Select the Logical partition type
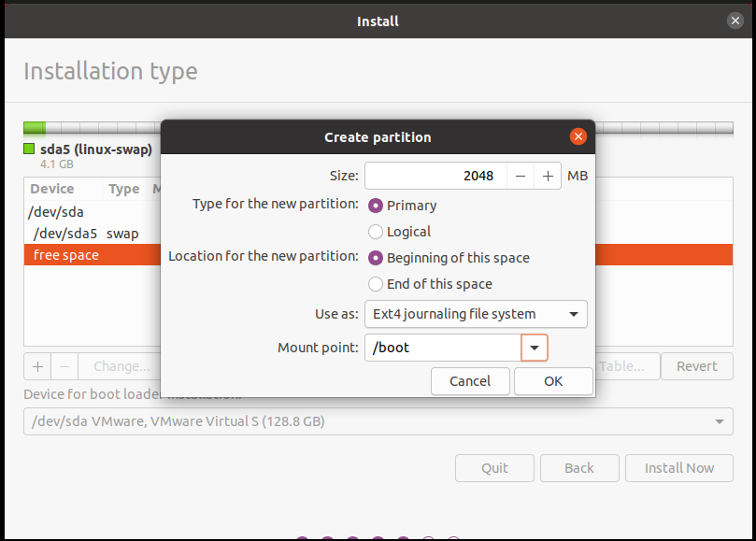This screenshot has width=756, height=541. click(376, 232)
